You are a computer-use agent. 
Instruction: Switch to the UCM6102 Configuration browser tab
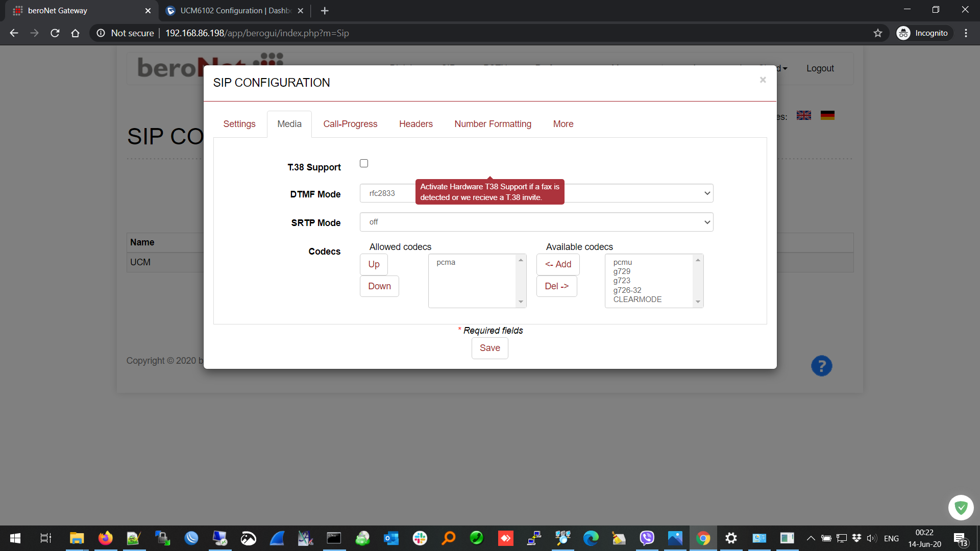tap(235, 11)
